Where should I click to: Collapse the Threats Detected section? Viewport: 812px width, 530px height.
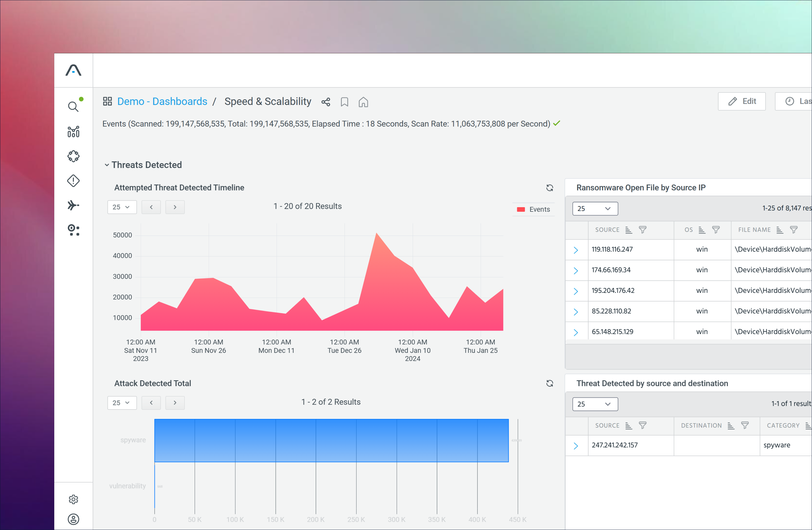pos(107,165)
